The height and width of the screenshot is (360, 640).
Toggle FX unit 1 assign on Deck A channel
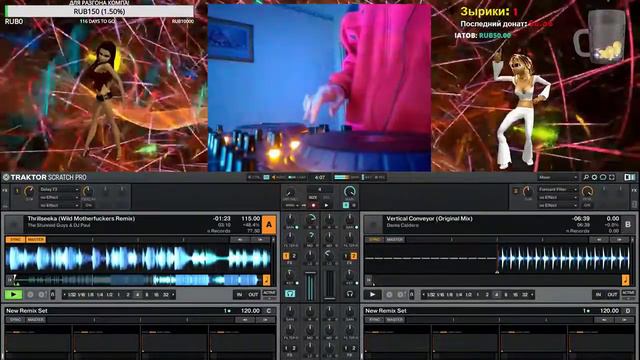pos(286,256)
